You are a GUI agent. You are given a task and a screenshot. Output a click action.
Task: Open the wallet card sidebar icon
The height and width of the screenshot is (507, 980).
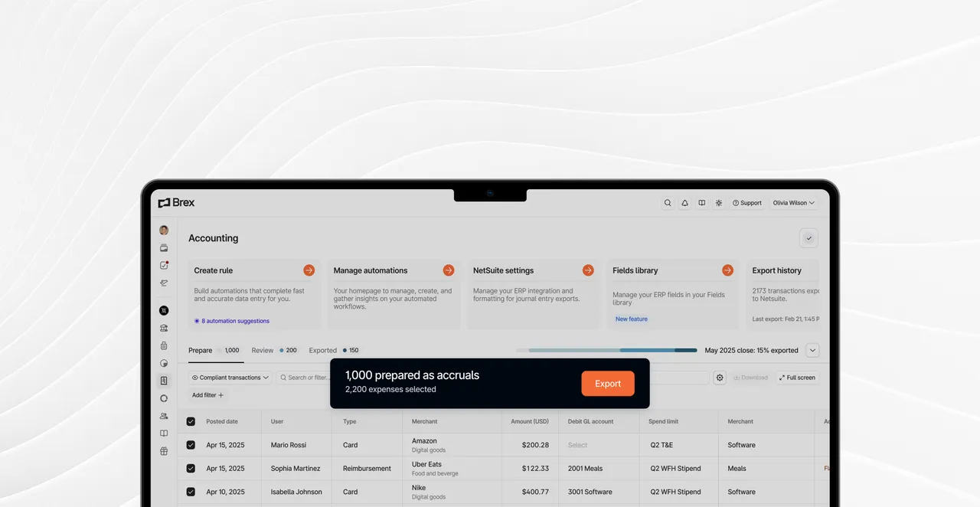pyautogui.click(x=164, y=247)
